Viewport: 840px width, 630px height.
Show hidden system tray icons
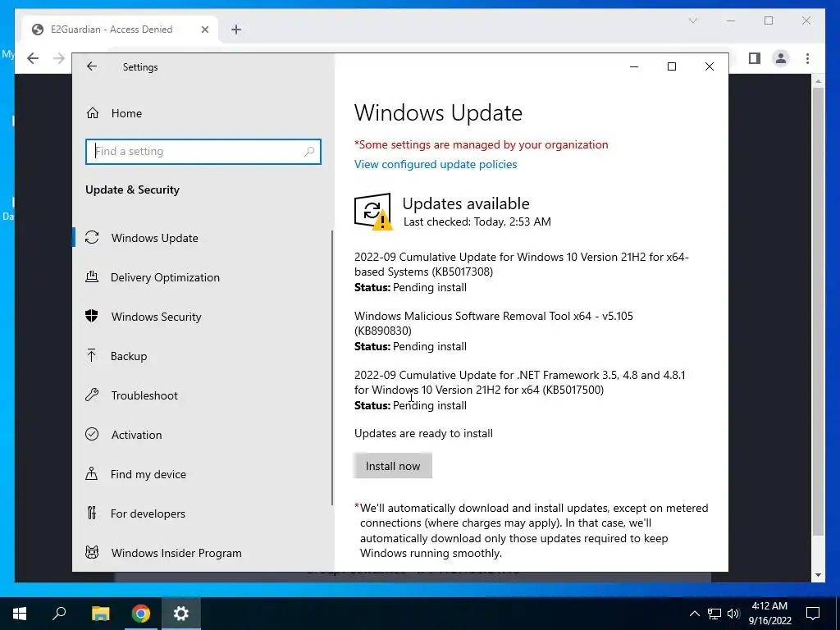(694, 614)
